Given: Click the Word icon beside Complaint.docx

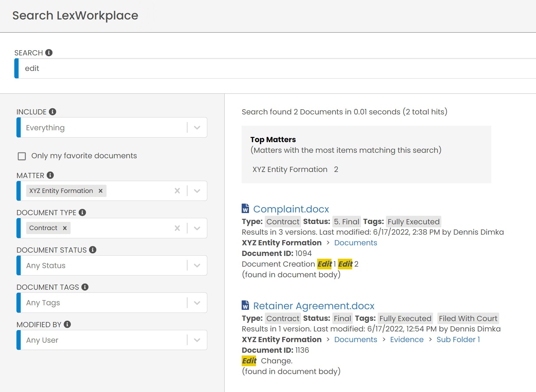Looking at the screenshot, I should pos(245,209).
